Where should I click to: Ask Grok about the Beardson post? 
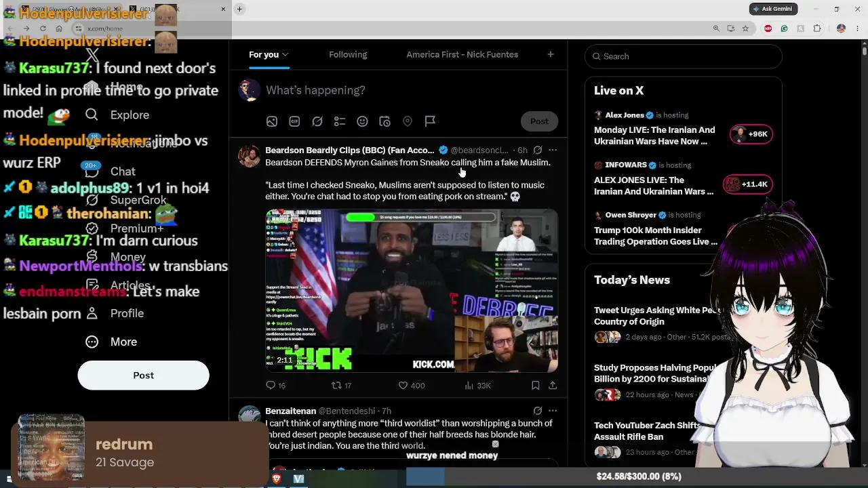click(x=537, y=150)
